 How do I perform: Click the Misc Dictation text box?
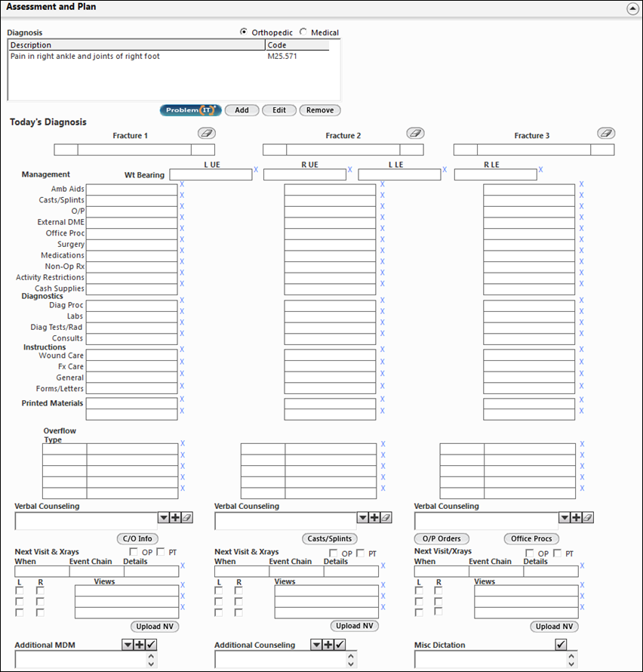[x=491, y=660]
